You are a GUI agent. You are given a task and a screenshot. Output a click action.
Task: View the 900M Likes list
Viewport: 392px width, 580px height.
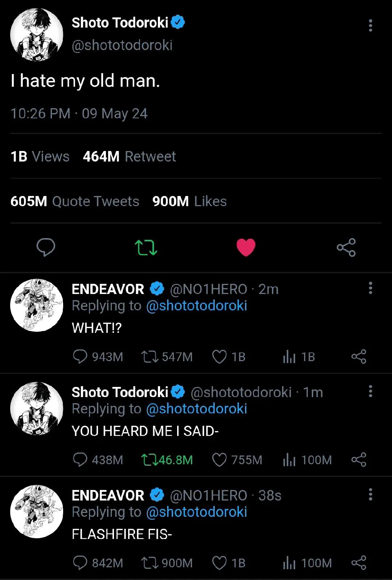coord(189,201)
